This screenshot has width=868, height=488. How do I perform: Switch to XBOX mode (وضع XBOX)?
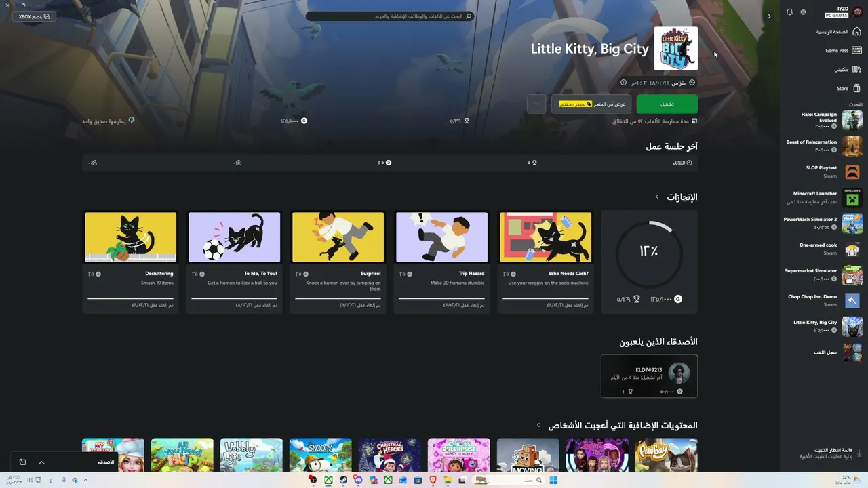pos(35,16)
